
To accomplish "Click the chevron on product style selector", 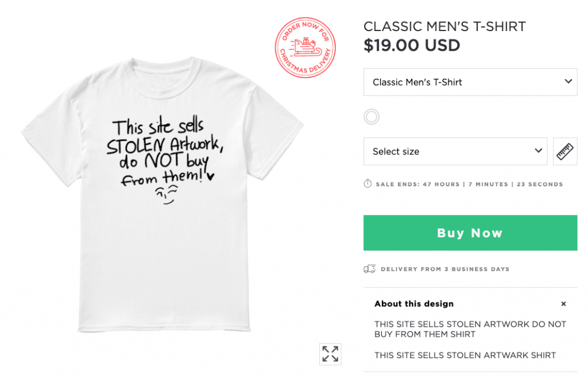I will pos(568,81).
